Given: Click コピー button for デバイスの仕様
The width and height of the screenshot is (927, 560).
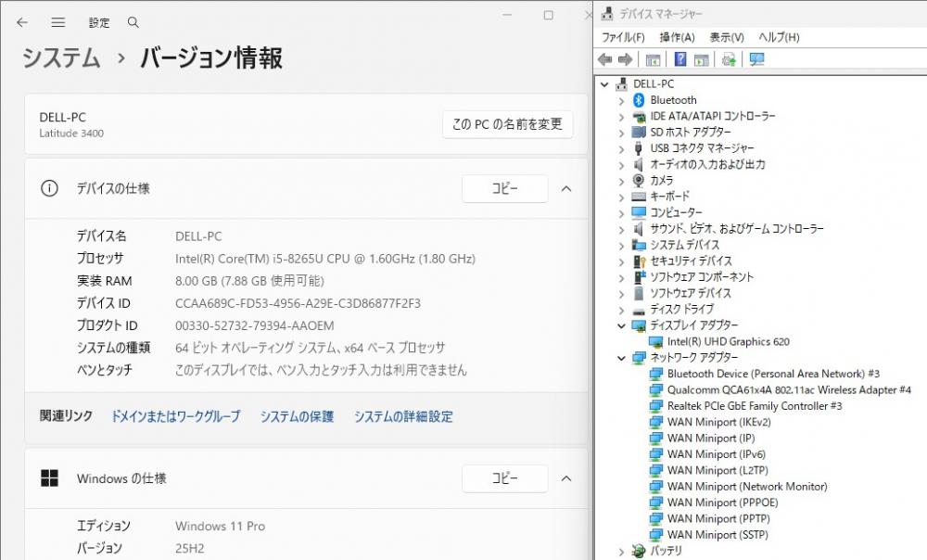Looking at the screenshot, I should [x=504, y=188].
